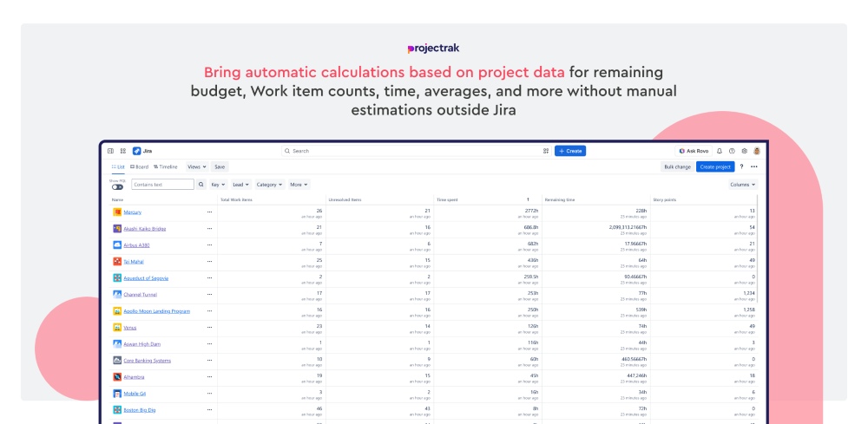The width and height of the screenshot is (868, 424).
Task: Open the Lead filter dropdown
Action: [x=240, y=185]
